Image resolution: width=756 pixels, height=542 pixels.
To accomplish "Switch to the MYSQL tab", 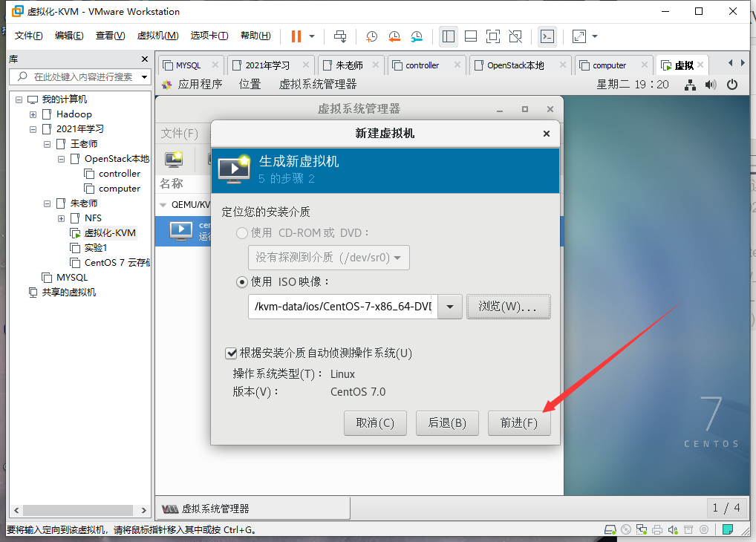I will [188, 65].
